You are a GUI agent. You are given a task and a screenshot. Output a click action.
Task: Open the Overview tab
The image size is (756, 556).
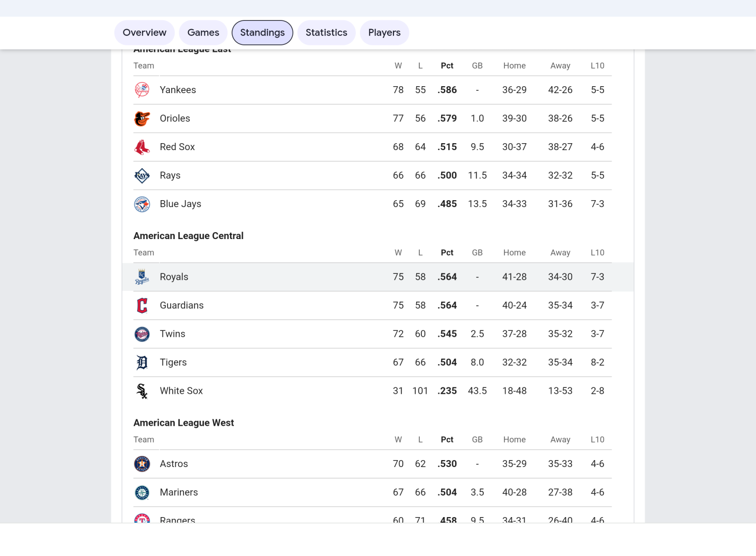click(x=144, y=32)
